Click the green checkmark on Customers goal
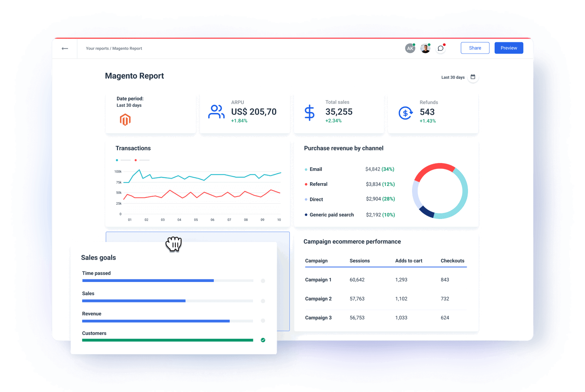Screen dimensions: 585x392 (263, 340)
